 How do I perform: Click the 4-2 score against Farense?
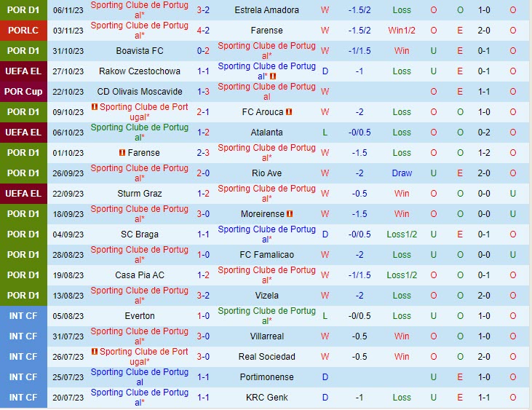pos(203,31)
